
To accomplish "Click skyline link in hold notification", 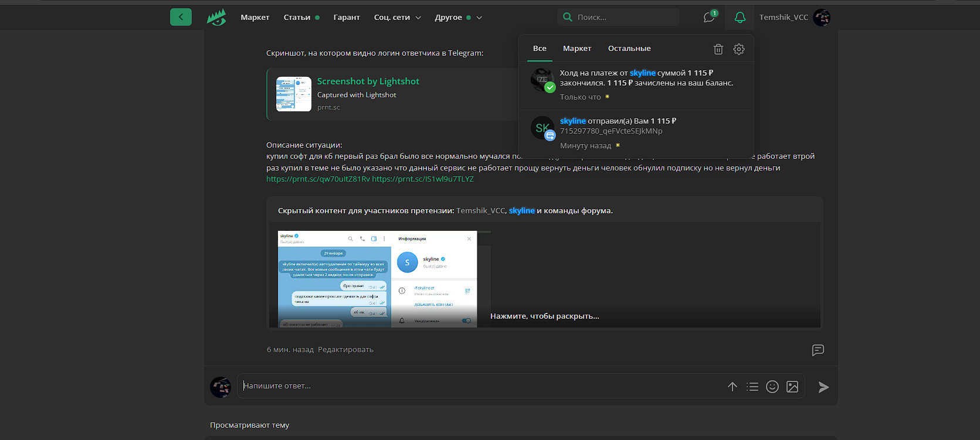I will 643,73.
